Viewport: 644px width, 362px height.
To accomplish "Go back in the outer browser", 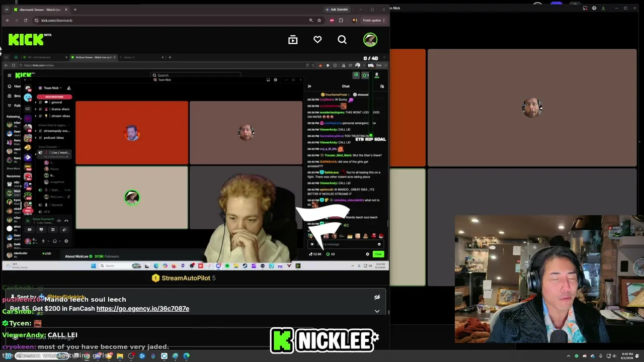I will coord(7,20).
